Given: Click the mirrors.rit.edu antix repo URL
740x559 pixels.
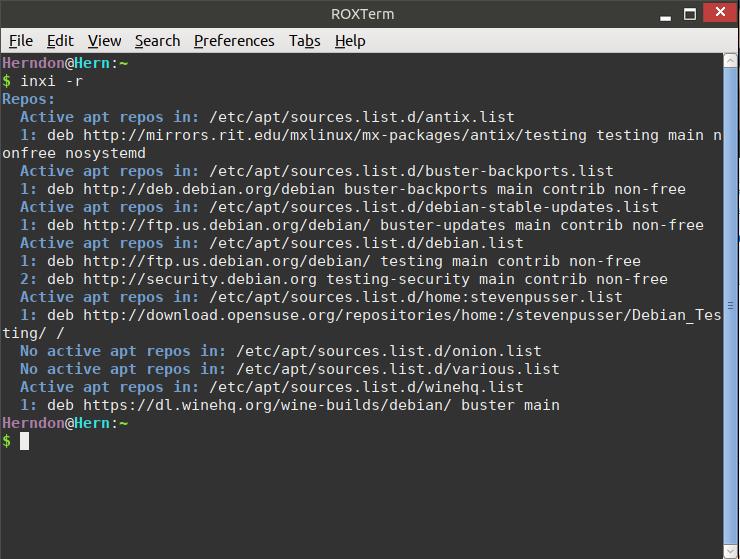Looking at the screenshot, I should 335,136.
